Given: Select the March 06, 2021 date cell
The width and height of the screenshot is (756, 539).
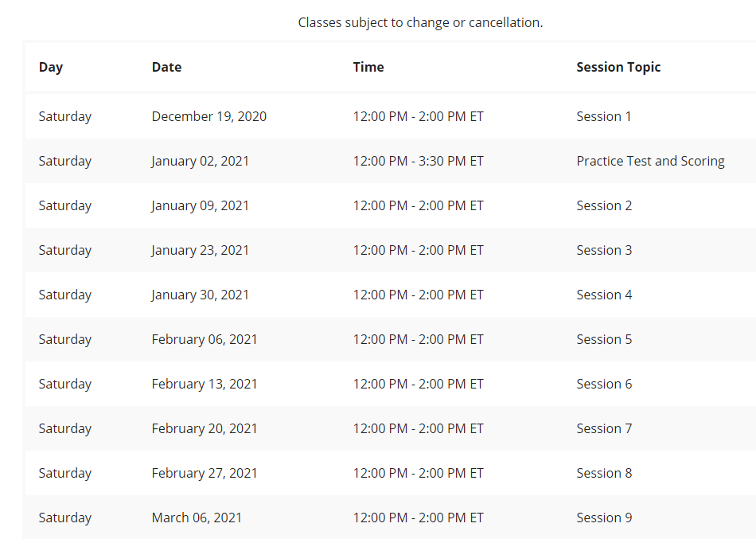Looking at the screenshot, I should tap(197, 518).
